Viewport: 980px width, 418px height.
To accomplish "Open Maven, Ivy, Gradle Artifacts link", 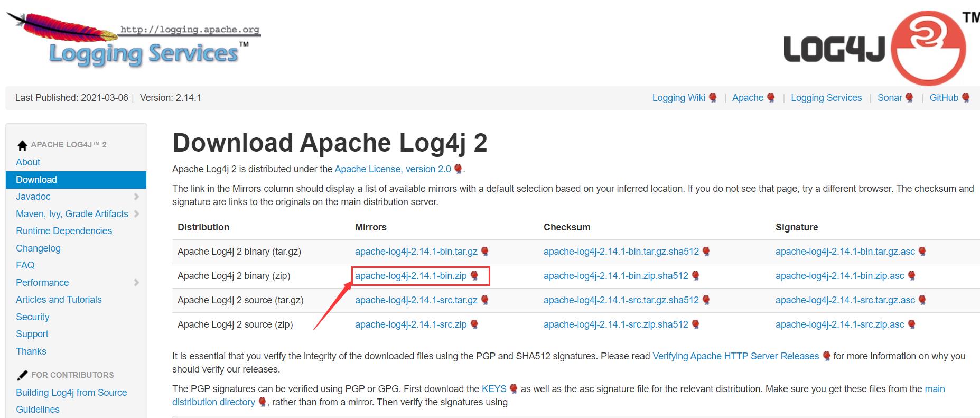I will coord(72,214).
